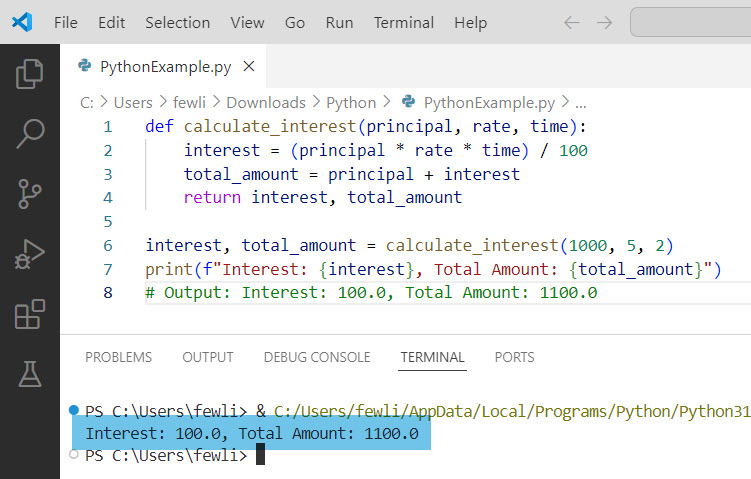Switch to the DEBUG CONSOLE tab
751x479 pixels.
click(317, 357)
